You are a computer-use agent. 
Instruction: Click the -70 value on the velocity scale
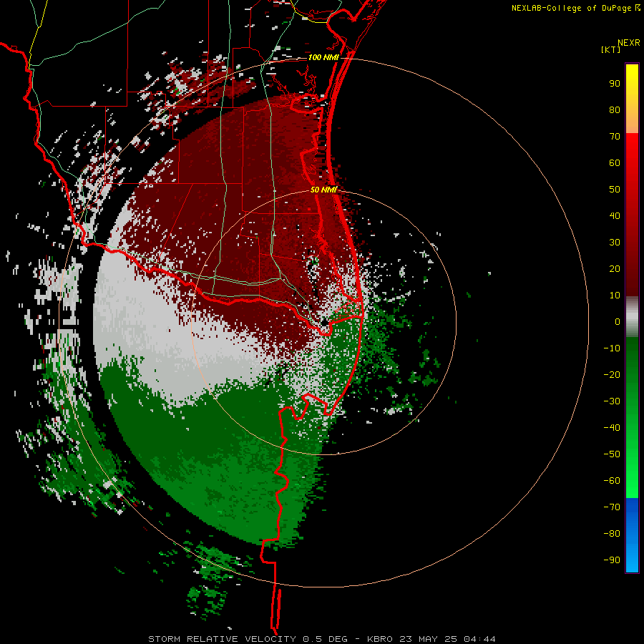click(612, 507)
